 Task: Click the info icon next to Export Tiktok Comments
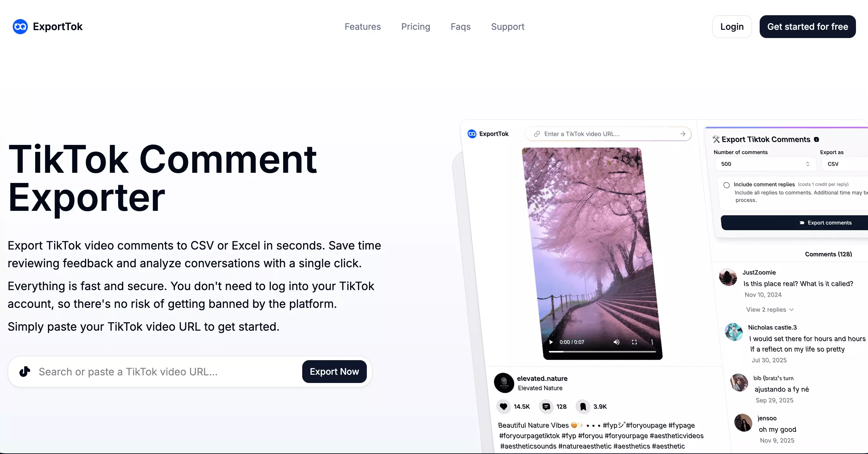[x=816, y=139]
